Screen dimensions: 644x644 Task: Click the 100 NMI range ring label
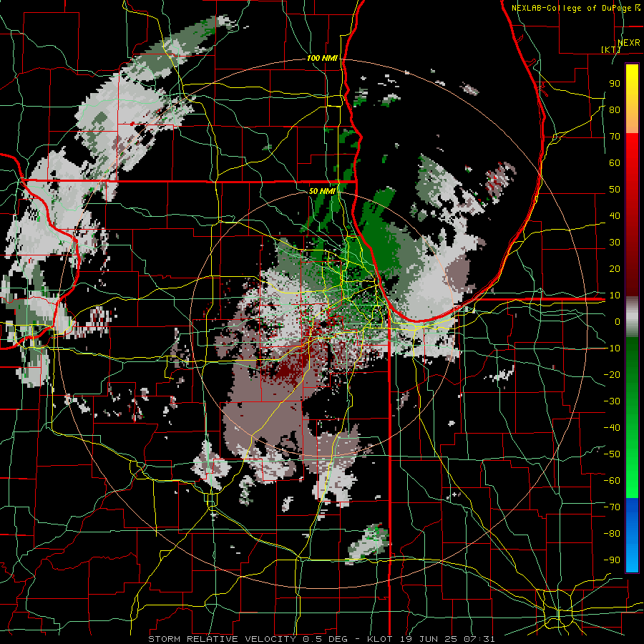point(322,58)
